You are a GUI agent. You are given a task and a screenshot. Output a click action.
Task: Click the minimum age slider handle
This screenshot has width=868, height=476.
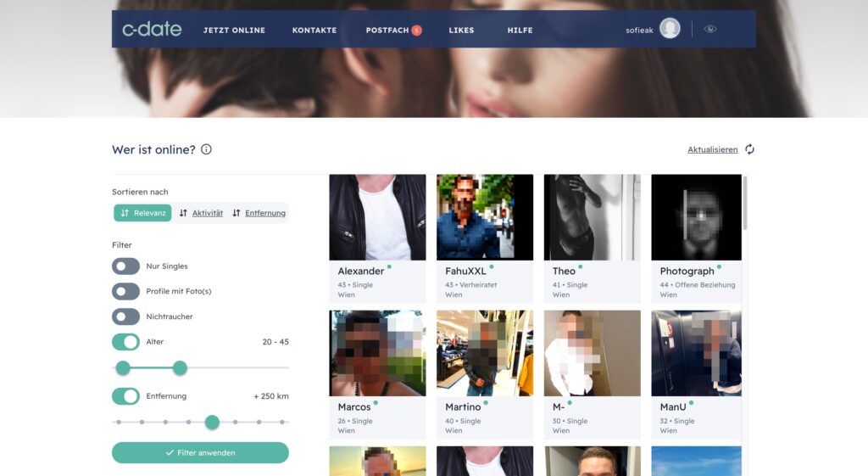point(123,367)
